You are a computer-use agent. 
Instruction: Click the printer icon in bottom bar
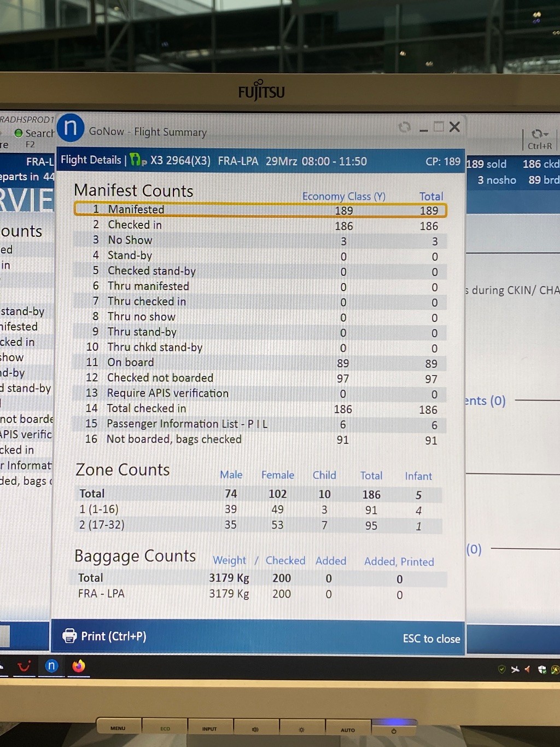click(x=69, y=636)
